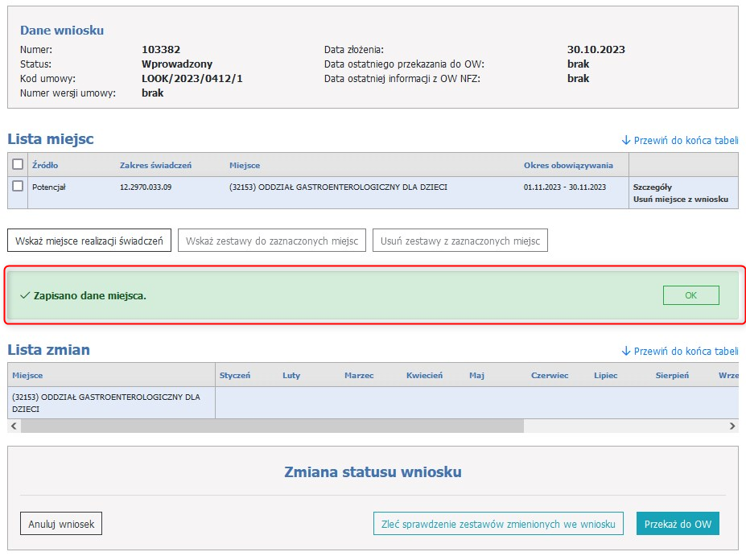Click the horizontal scrollbar thumb in Lista zmian

pyautogui.click(x=272, y=426)
